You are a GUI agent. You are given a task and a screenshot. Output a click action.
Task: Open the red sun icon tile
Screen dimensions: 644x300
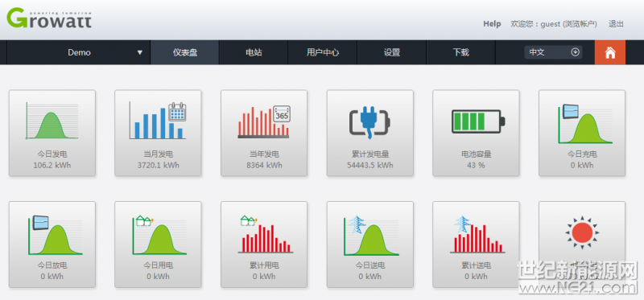[x=582, y=245]
